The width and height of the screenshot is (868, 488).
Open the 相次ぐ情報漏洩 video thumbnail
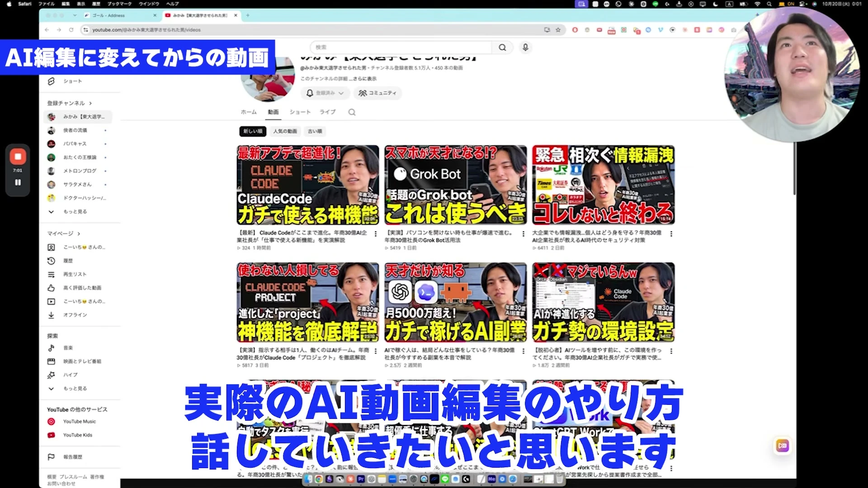604,185
